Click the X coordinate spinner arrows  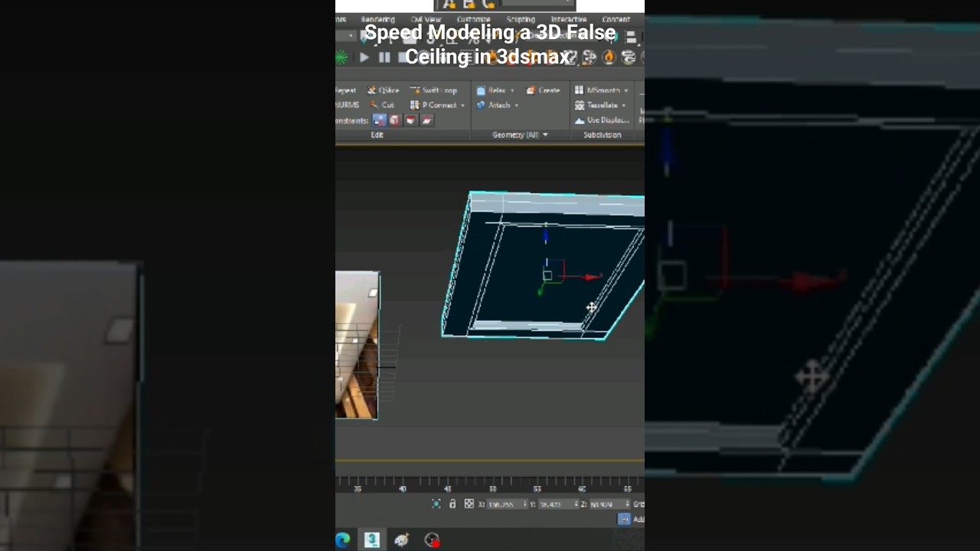[525, 504]
